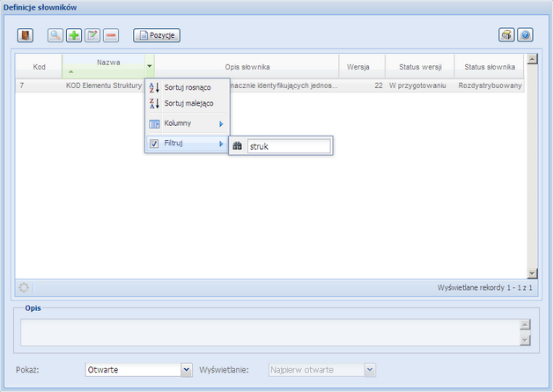Click the edit pencil icon
Viewport: 553px width, 392px height.
tap(92, 35)
